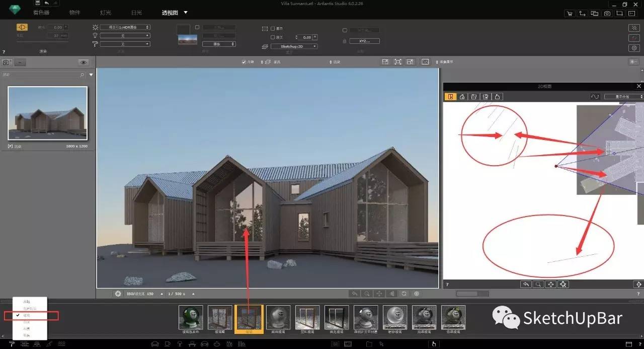Image resolution: width=644 pixels, height=349 pixels.
Task: Open the HDR image lighting dropdown
Action: coord(125,27)
